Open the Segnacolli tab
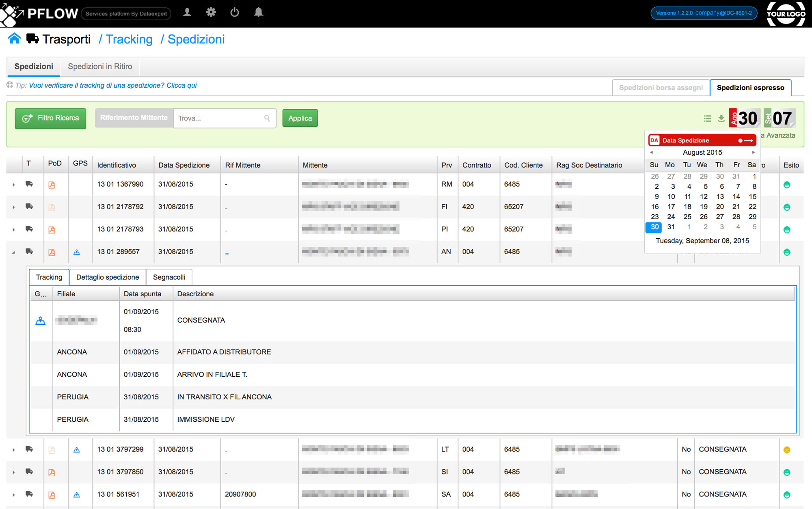This screenshot has width=812, height=509. pos(169,277)
